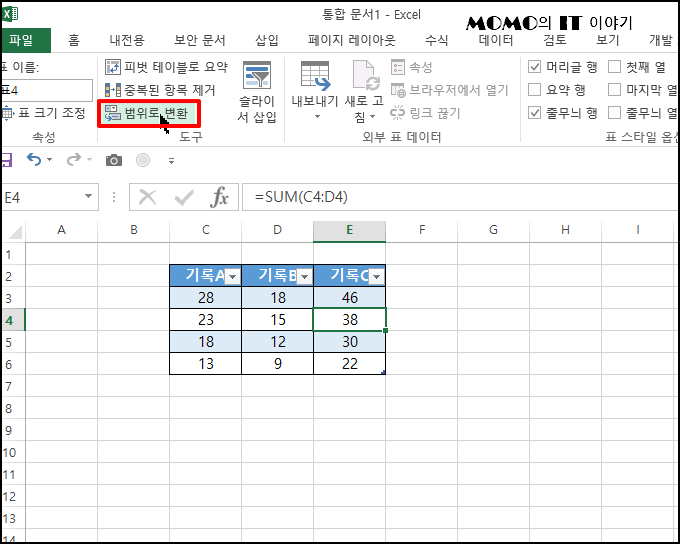Open the File (파일) tab

tap(25, 40)
